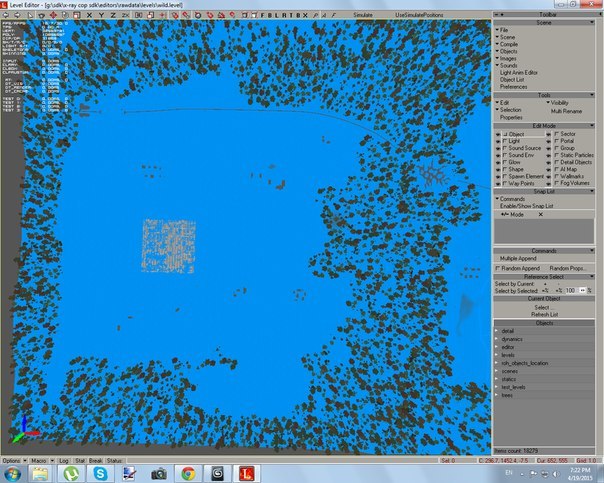
Task: Enable Sound Source edit mode
Action: (523, 148)
